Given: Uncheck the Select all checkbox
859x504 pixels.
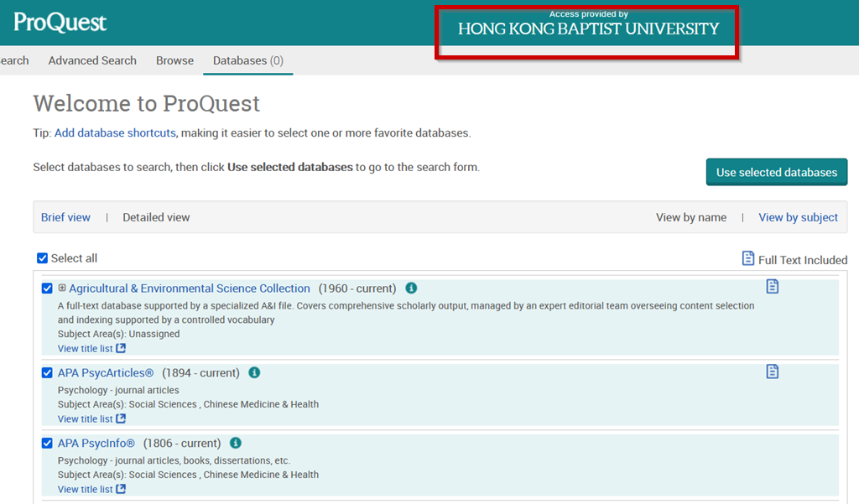Looking at the screenshot, I should tap(42, 257).
